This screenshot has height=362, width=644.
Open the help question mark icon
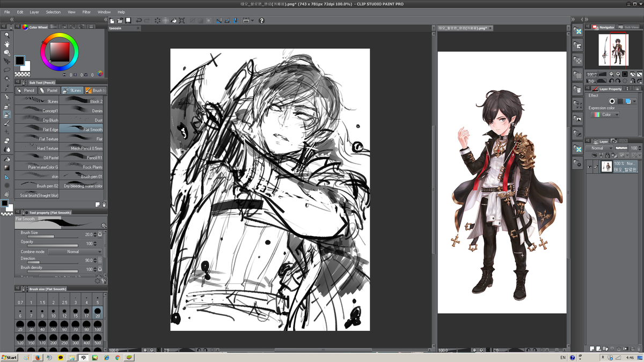[261, 20]
